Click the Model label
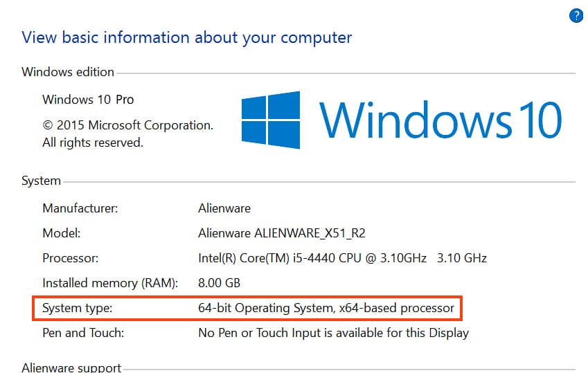 click(62, 233)
